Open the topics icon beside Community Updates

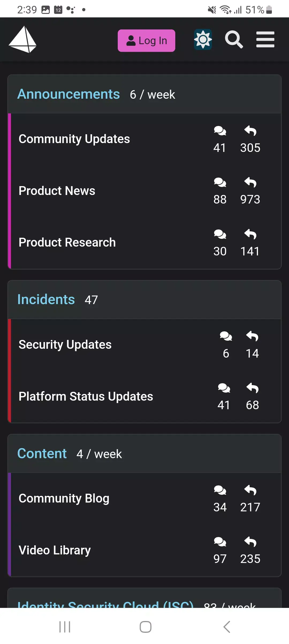[220, 131]
